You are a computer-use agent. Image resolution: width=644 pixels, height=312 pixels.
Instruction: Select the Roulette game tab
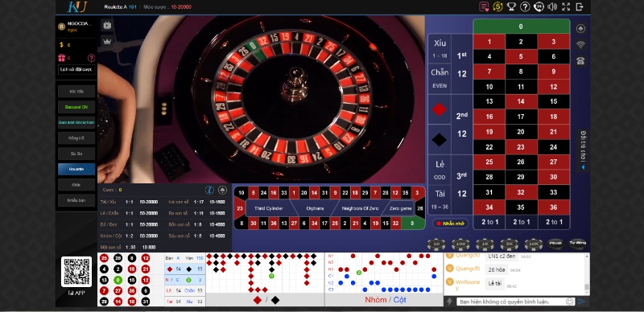click(76, 169)
